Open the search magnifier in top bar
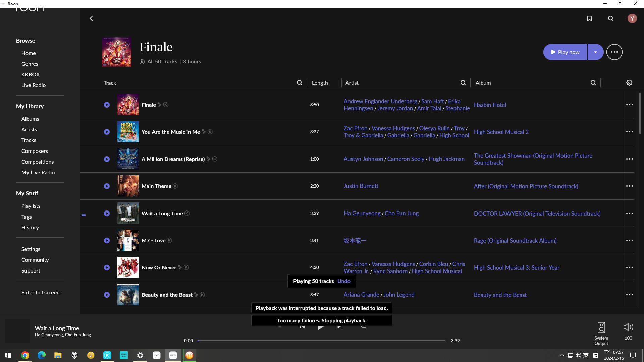This screenshot has height=362, width=644. coord(611,18)
